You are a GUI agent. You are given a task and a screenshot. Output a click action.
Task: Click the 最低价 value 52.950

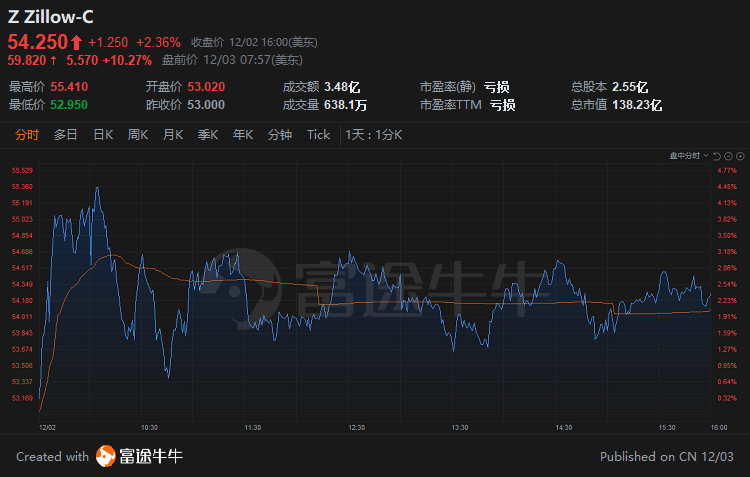(69, 105)
